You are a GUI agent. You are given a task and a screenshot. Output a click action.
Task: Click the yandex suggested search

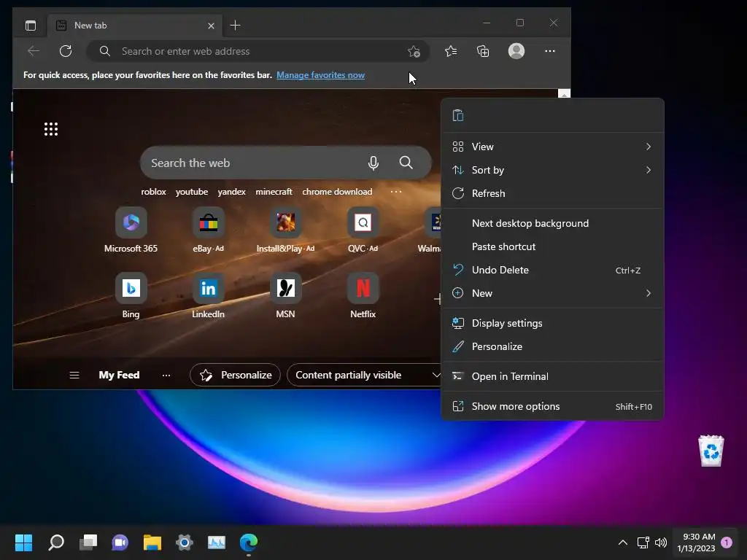(x=231, y=192)
